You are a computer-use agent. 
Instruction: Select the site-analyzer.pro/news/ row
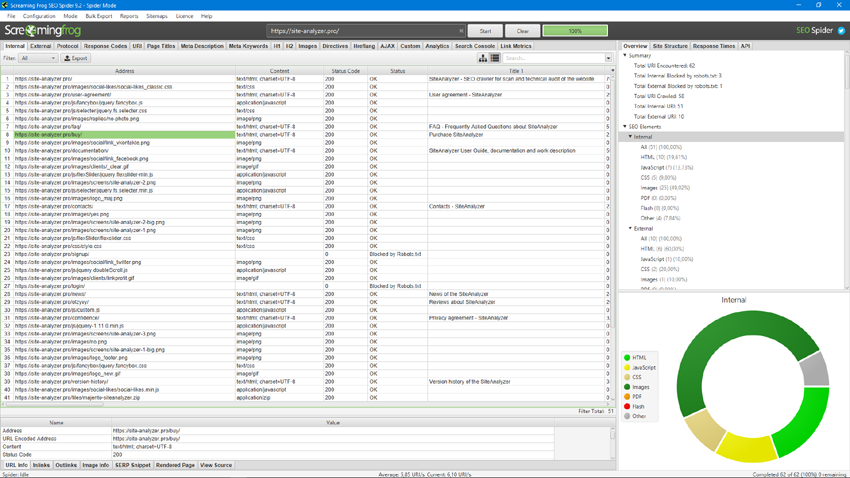(308, 294)
